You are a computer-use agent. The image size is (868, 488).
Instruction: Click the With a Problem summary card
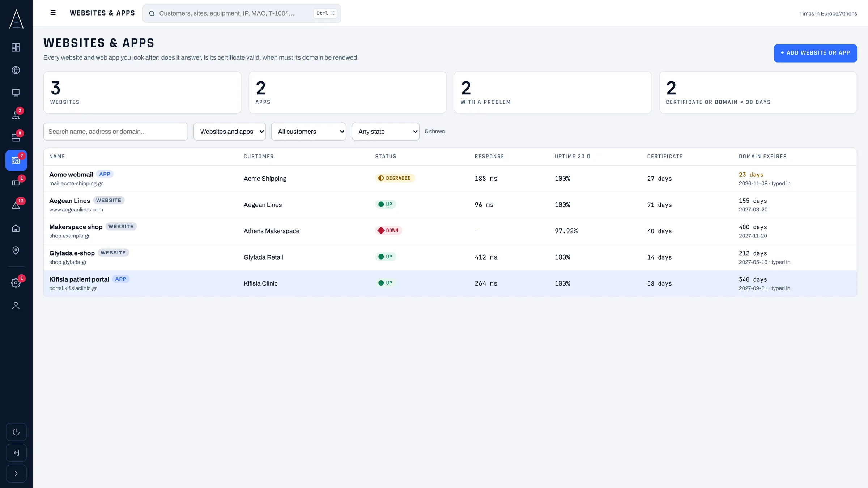553,93
